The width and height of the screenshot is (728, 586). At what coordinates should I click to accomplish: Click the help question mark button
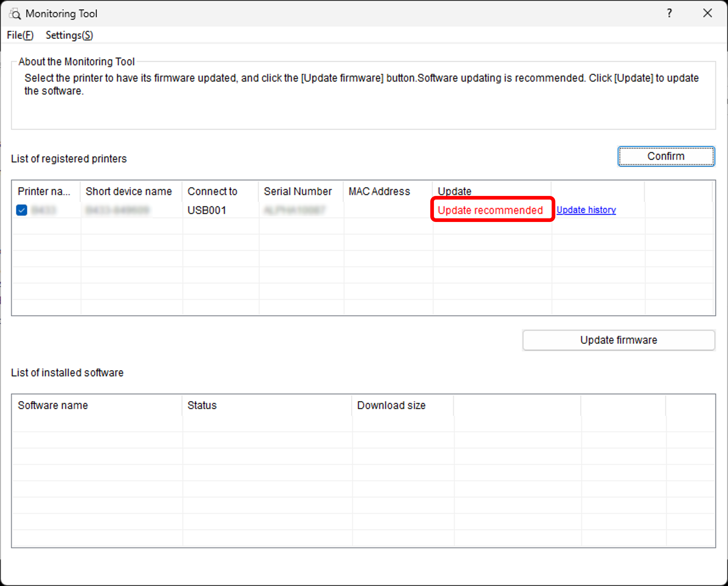(669, 13)
